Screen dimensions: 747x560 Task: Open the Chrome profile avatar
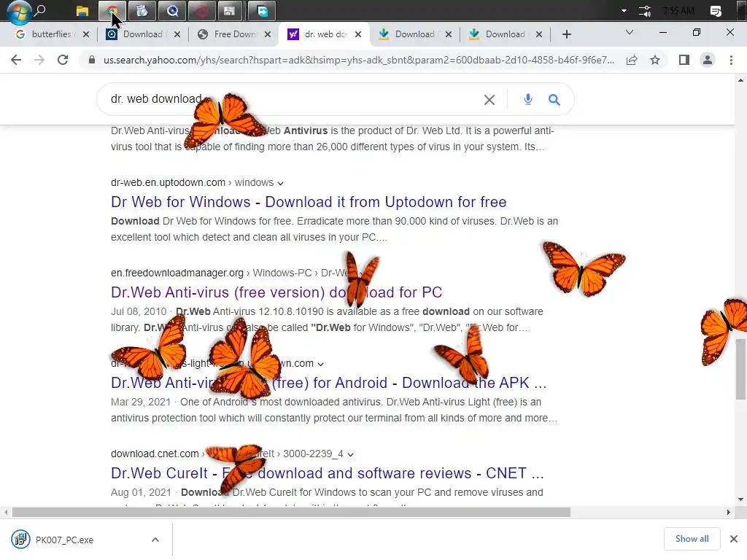tap(708, 60)
